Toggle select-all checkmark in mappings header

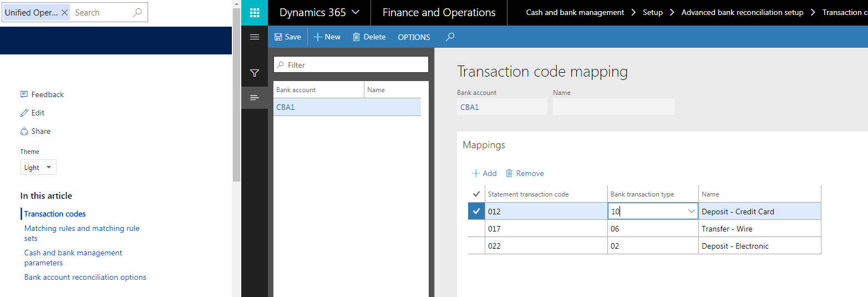pos(476,194)
